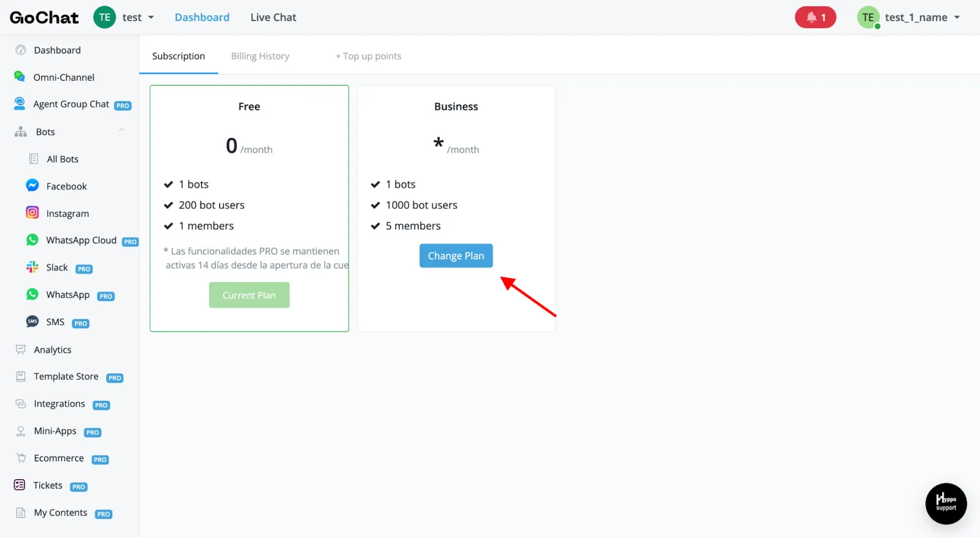Screen dimensions: 980x538
Task: Click the Tickets icon
Action: (20, 485)
